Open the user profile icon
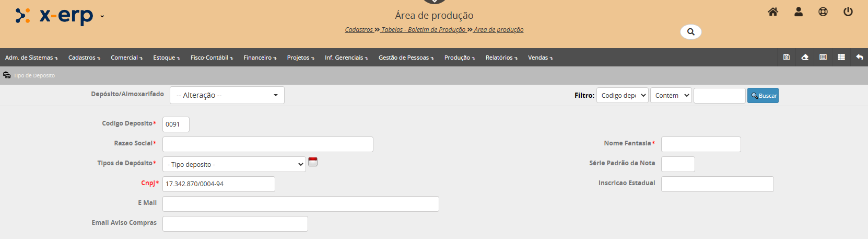868x239 pixels. (x=798, y=12)
